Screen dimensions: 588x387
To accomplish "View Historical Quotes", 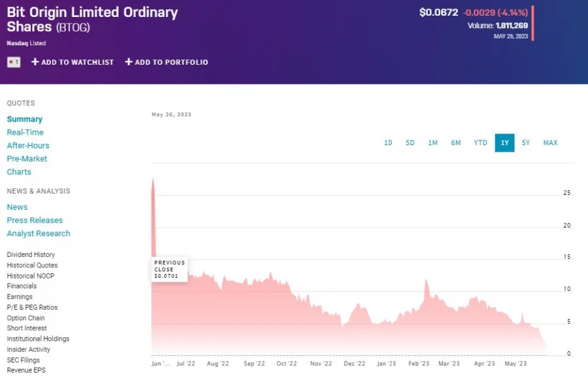I will [x=31, y=265].
